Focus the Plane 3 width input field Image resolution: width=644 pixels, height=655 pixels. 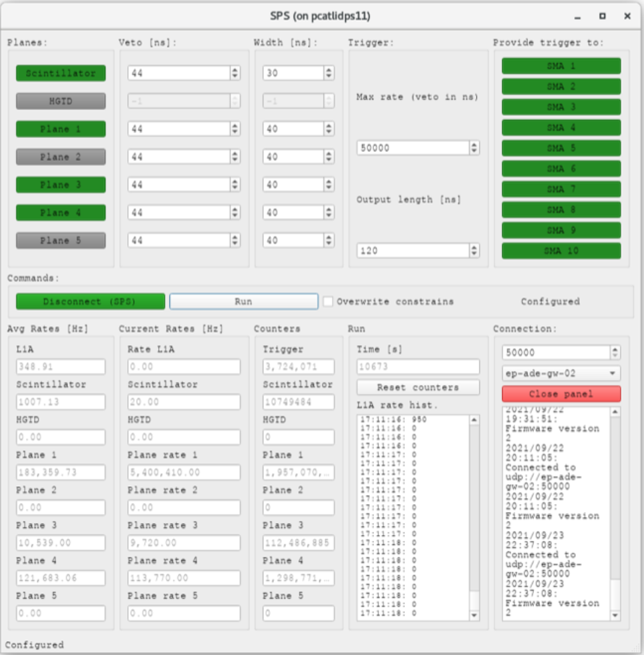(x=293, y=185)
